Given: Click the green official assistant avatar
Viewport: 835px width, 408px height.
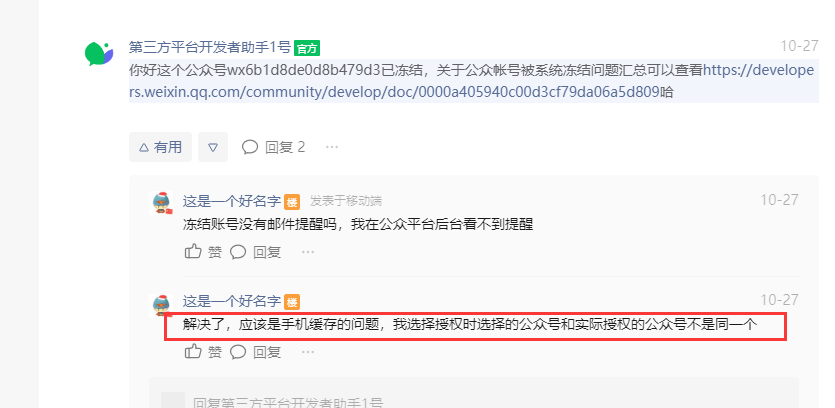Looking at the screenshot, I should click(x=99, y=54).
